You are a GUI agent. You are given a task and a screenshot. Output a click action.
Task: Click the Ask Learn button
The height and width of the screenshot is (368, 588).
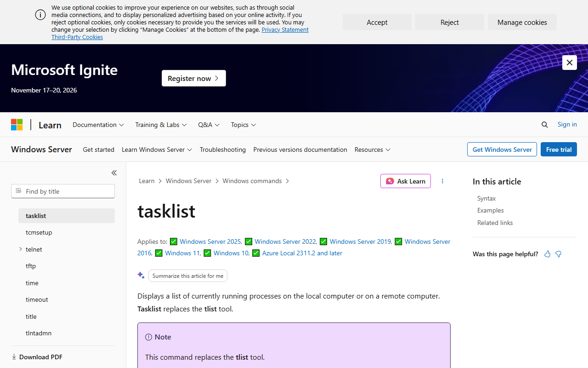[406, 181]
